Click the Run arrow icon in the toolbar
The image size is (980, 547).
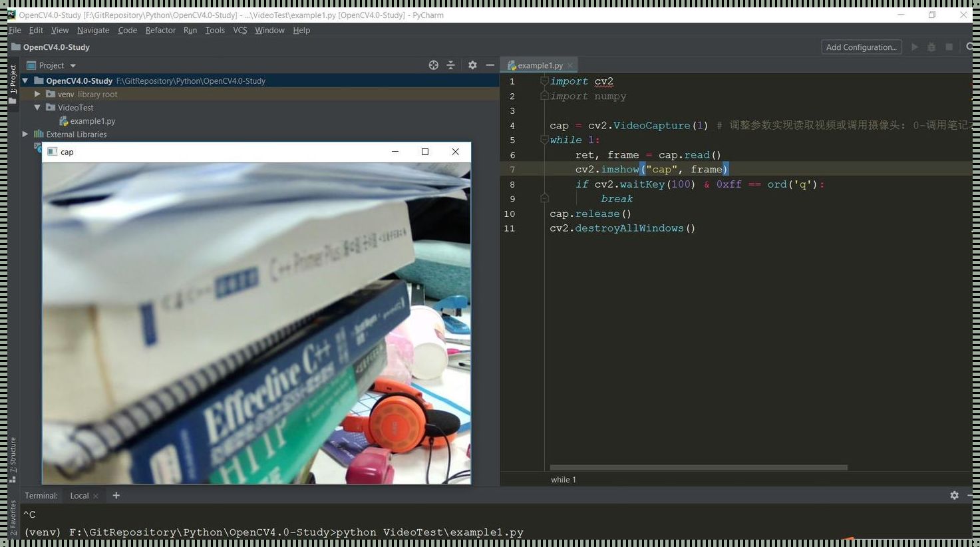tap(915, 47)
